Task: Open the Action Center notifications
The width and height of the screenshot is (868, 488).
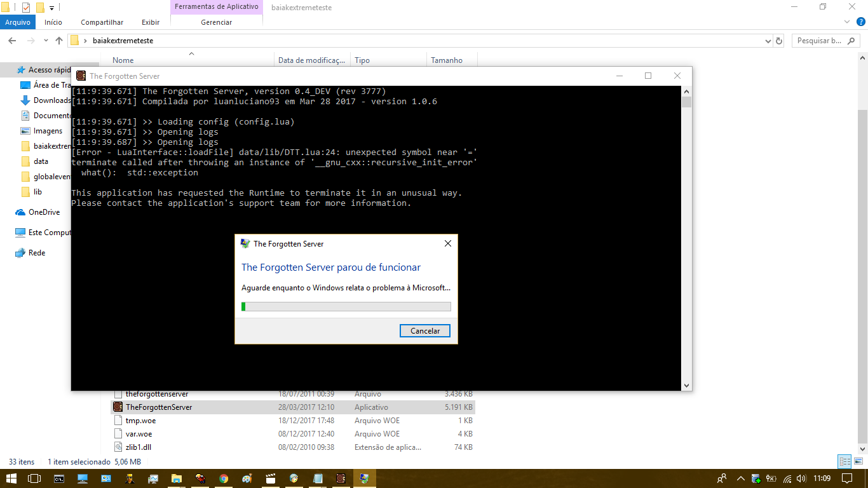Action: 847,478
